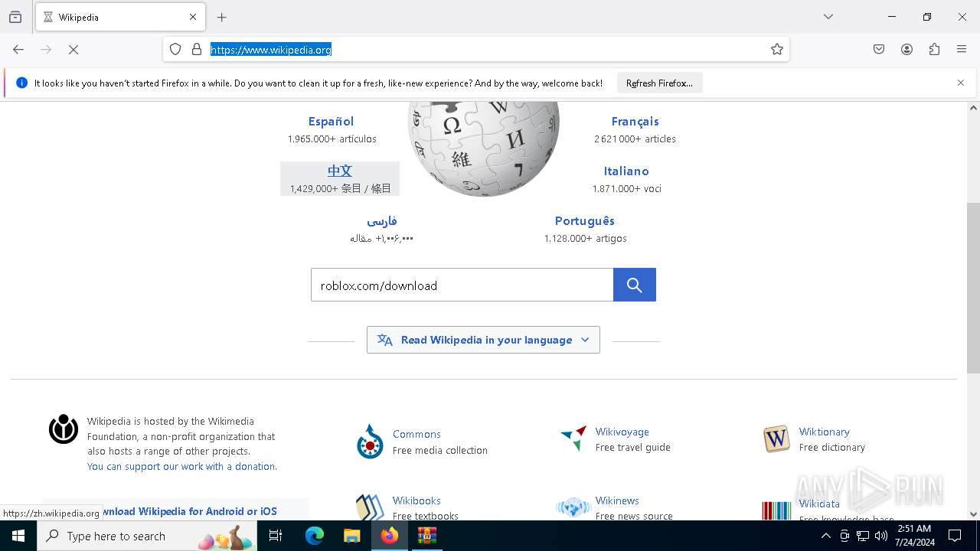Open Persian فارسی Wikipedia
The height and width of the screenshot is (551, 980).
[382, 221]
